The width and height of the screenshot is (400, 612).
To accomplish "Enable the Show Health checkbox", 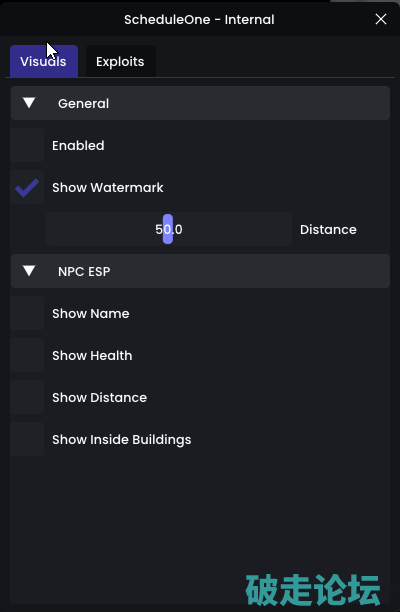I will point(27,355).
